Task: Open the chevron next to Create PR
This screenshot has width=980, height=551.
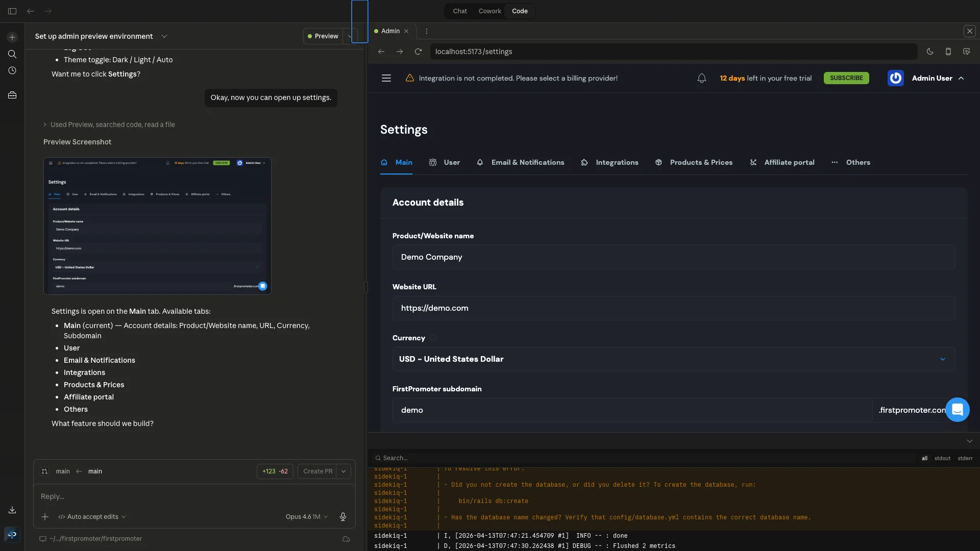Action: click(344, 471)
